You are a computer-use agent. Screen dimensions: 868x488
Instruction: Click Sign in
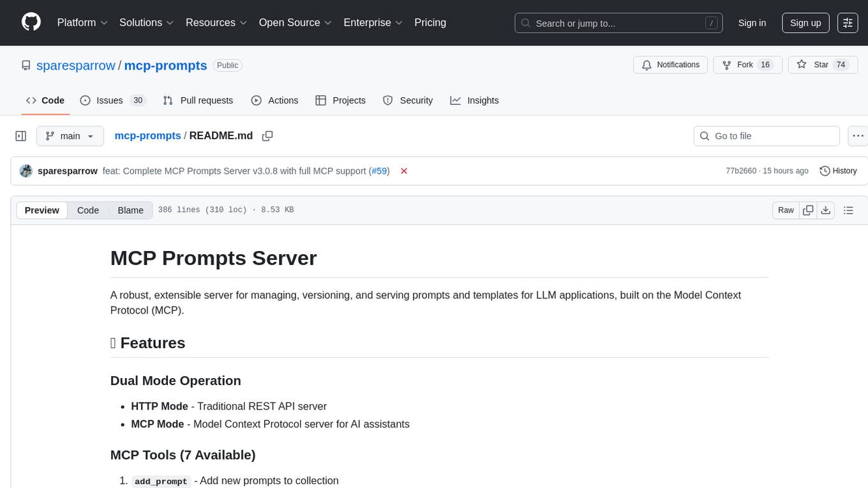pos(752,23)
